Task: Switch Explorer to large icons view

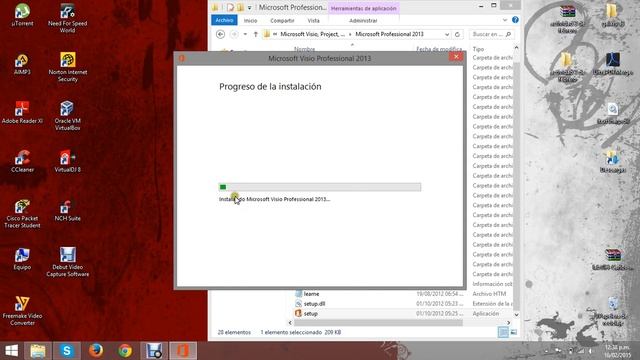Action: click(x=514, y=332)
